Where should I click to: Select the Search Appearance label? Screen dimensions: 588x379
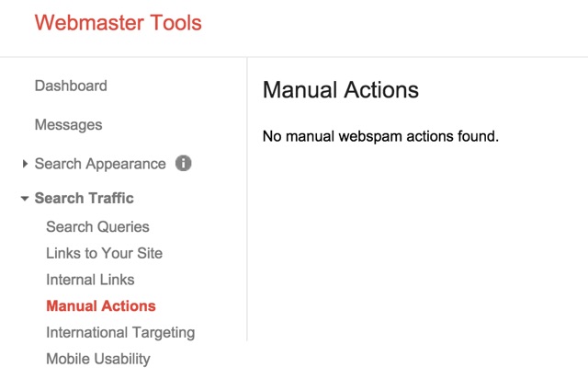[100, 164]
